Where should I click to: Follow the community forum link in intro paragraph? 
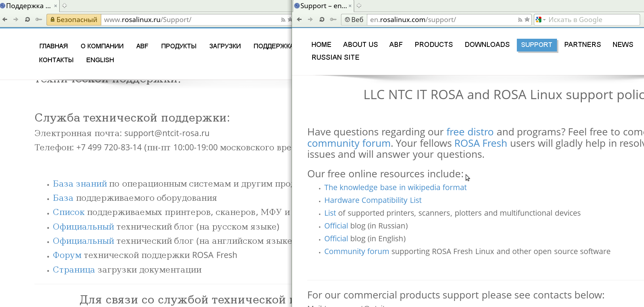point(349,143)
